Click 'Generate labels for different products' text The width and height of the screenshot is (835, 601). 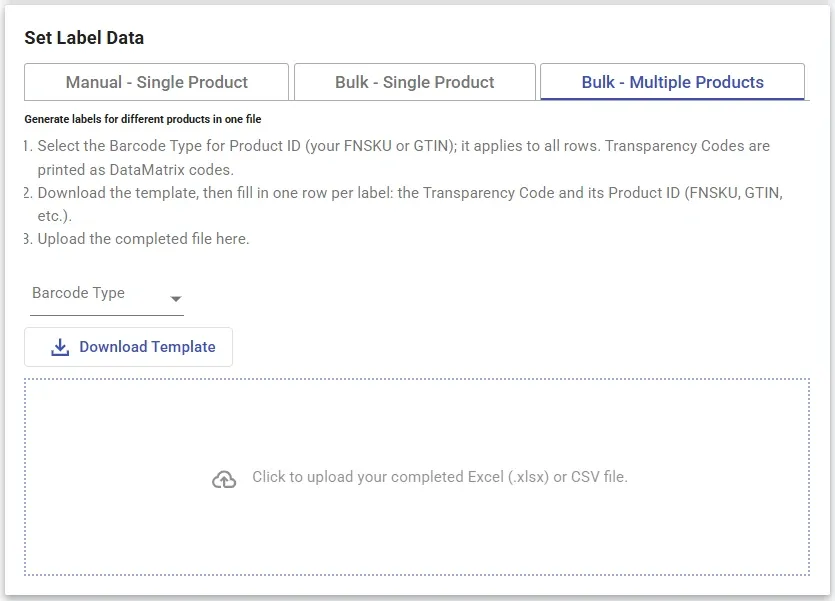pos(143,119)
